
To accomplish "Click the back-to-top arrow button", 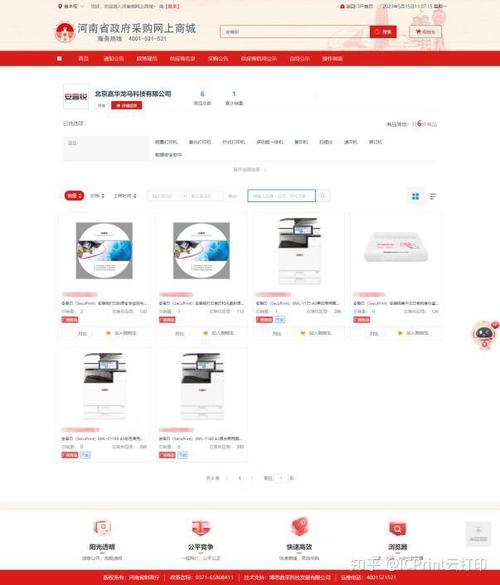I will click(478, 534).
